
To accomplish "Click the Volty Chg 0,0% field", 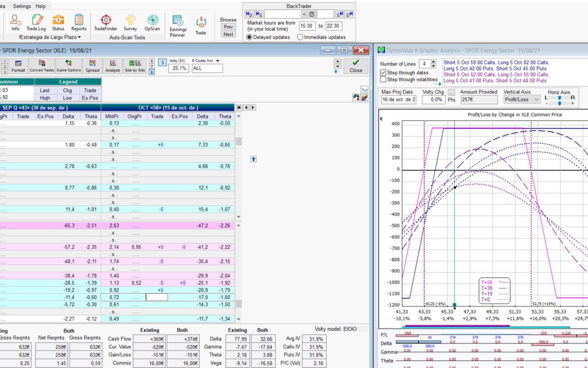I will (433, 100).
